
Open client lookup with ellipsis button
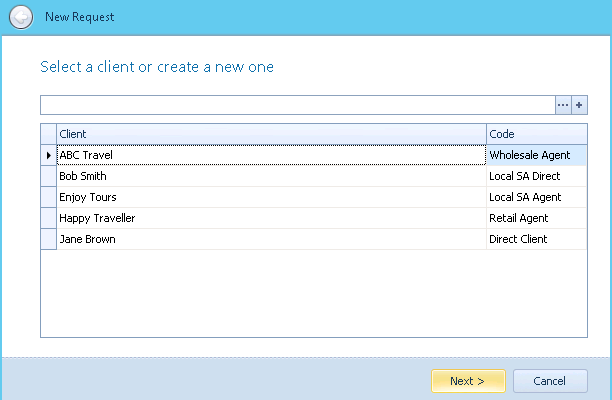pyautogui.click(x=563, y=105)
